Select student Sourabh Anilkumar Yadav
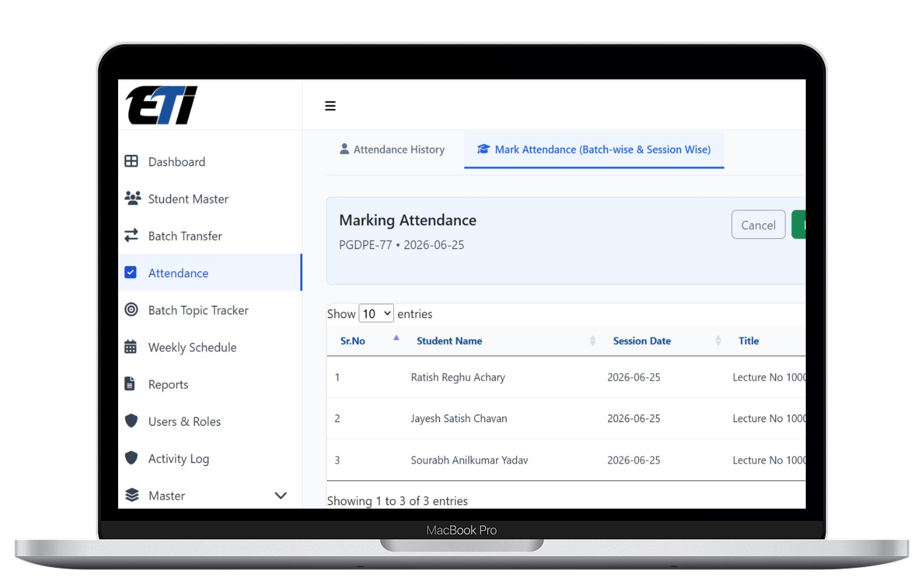924x588 pixels. pyautogui.click(x=469, y=460)
